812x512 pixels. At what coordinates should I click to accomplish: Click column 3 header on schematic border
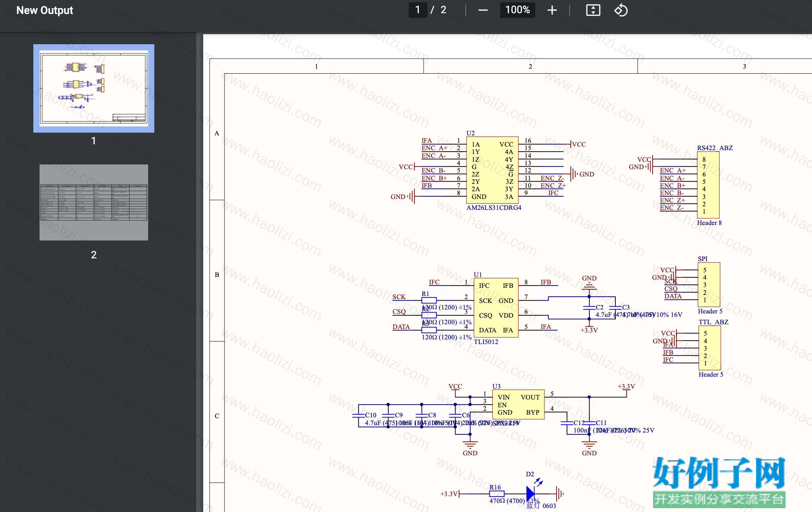(745, 66)
